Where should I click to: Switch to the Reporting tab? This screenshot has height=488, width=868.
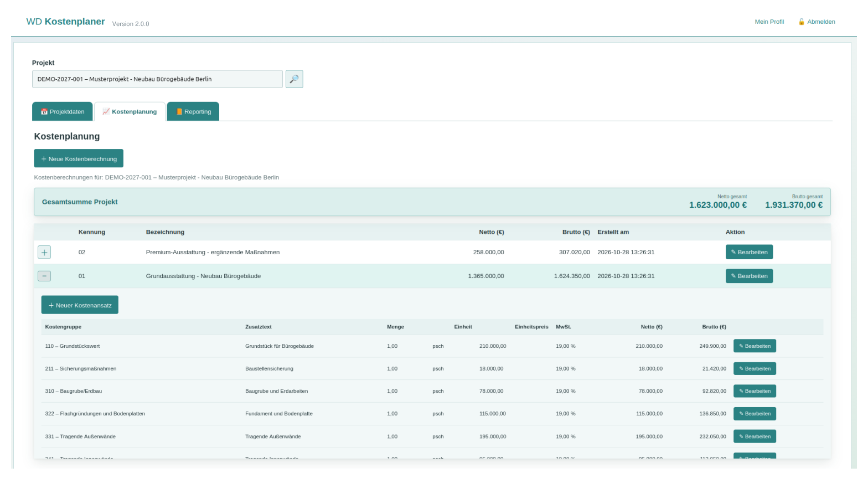point(193,111)
